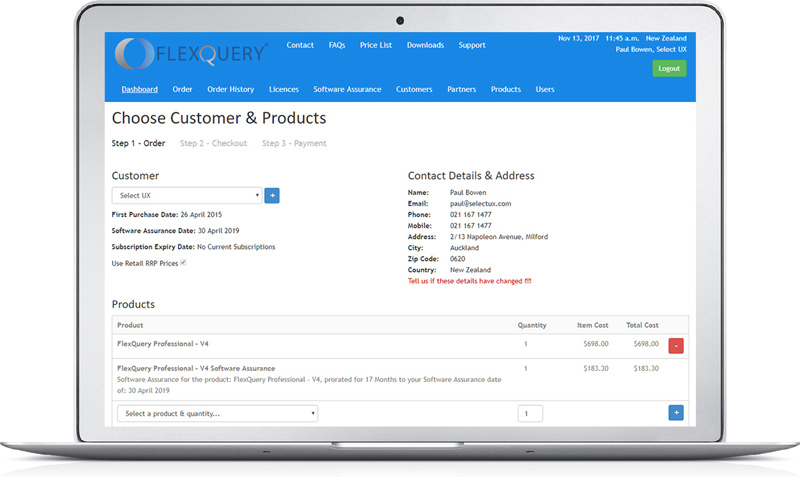Click the green Logout button
The width and height of the screenshot is (800, 477).
point(669,68)
